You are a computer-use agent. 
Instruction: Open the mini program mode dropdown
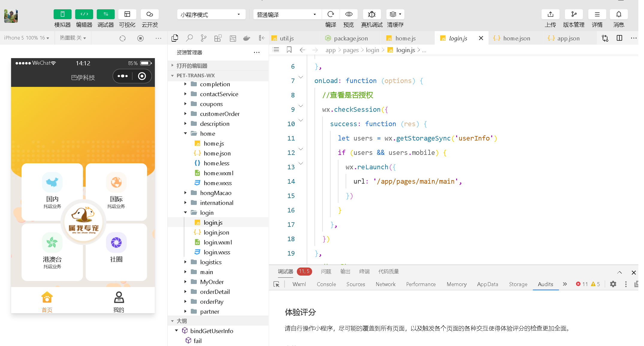pyautogui.click(x=211, y=14)
